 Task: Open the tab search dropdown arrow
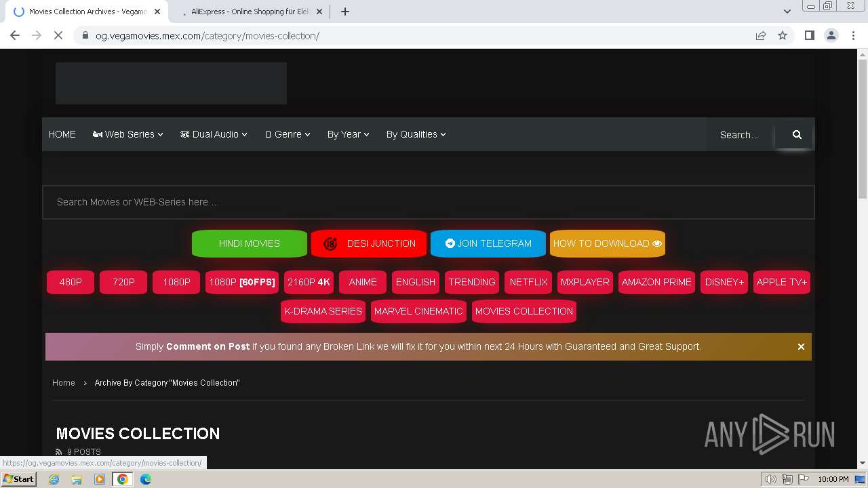[x=787, y=12]
